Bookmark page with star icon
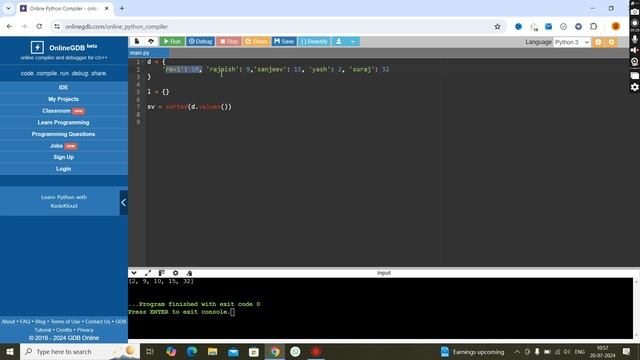This screenshot has height=360, width=640. tap(497, 27)
